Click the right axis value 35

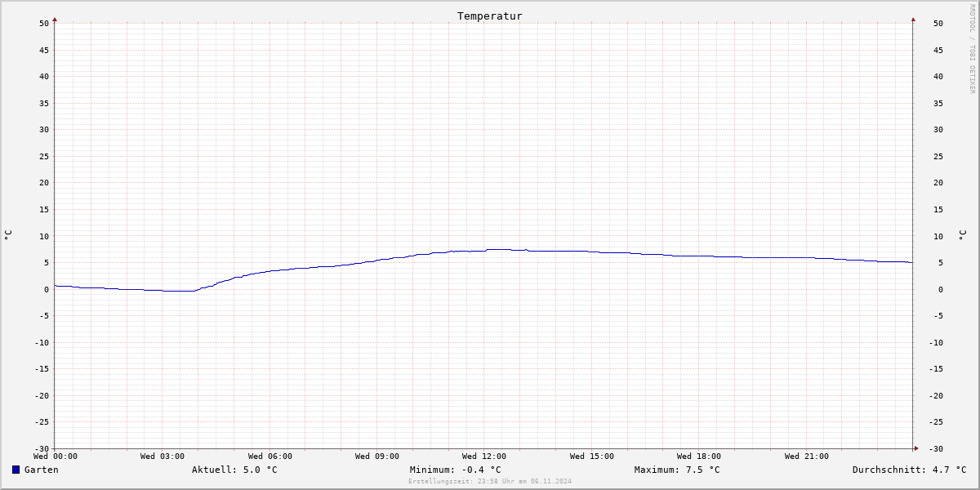[x=938, y=103]
